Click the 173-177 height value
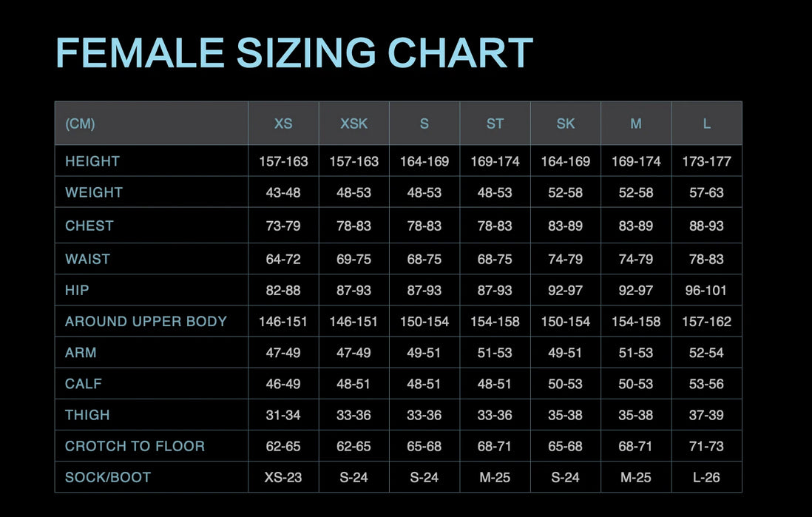This screenshot has width=812, height=517. tap(706, 161)
